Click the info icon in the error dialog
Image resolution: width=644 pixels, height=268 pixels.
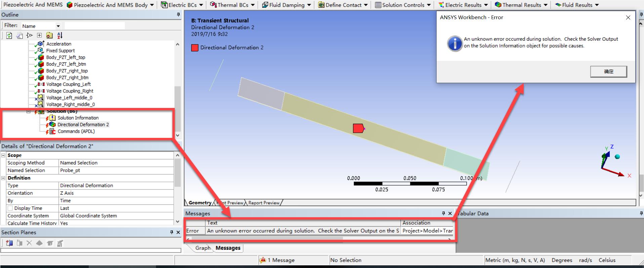455,43
